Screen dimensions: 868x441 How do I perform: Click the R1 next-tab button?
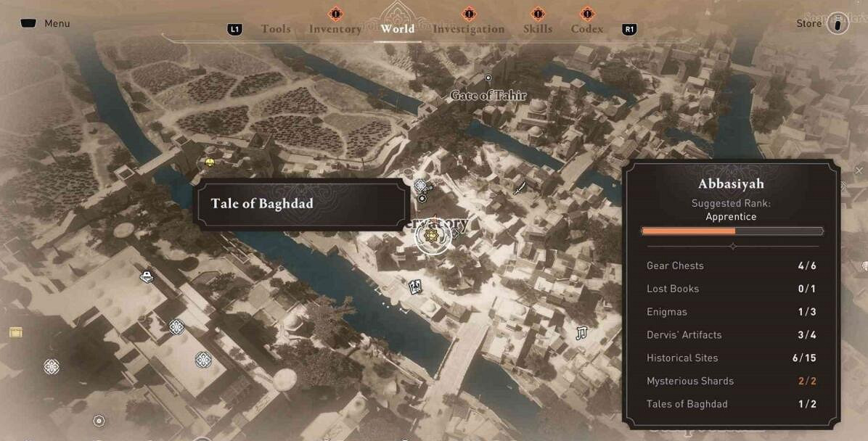click(629, 29)
